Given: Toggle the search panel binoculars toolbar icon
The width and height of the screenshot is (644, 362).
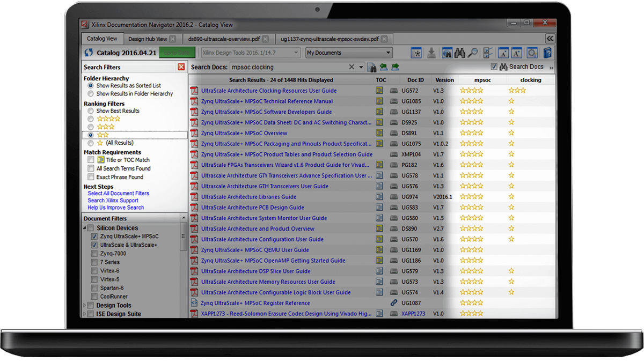Looking at the screenshot, I should click(x=447, y=53).
